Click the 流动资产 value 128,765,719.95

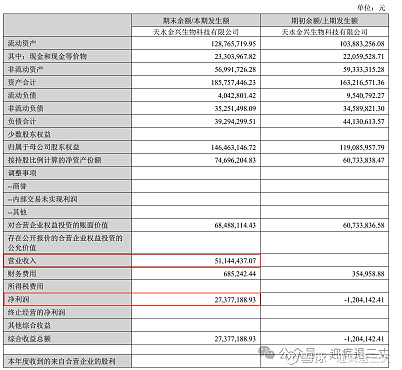click(233, 44)
